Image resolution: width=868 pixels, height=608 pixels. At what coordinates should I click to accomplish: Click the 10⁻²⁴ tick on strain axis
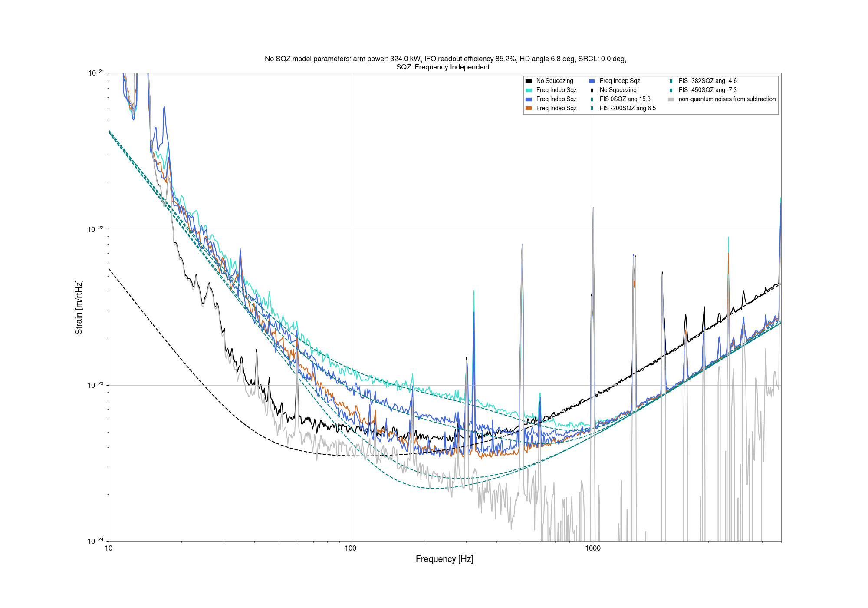(x=95, y=541)
